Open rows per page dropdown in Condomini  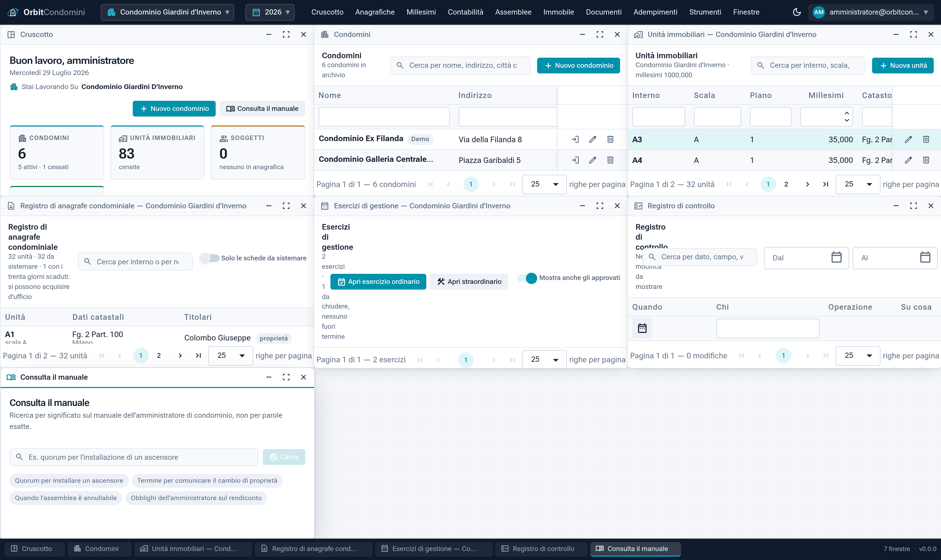pos(544,184)
